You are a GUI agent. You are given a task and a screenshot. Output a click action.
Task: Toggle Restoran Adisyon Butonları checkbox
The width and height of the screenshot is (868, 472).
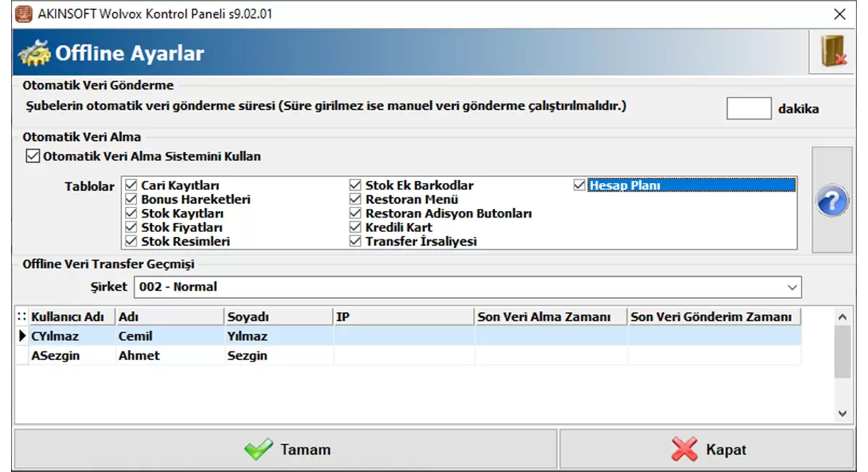tap(355, 214)
